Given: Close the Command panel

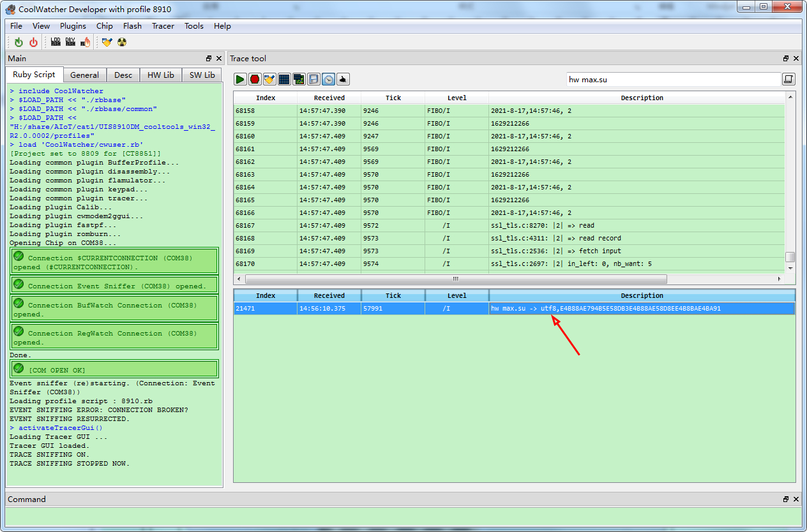Looking at the screenshot, I should pyautogui.click(x=796, y=499).
